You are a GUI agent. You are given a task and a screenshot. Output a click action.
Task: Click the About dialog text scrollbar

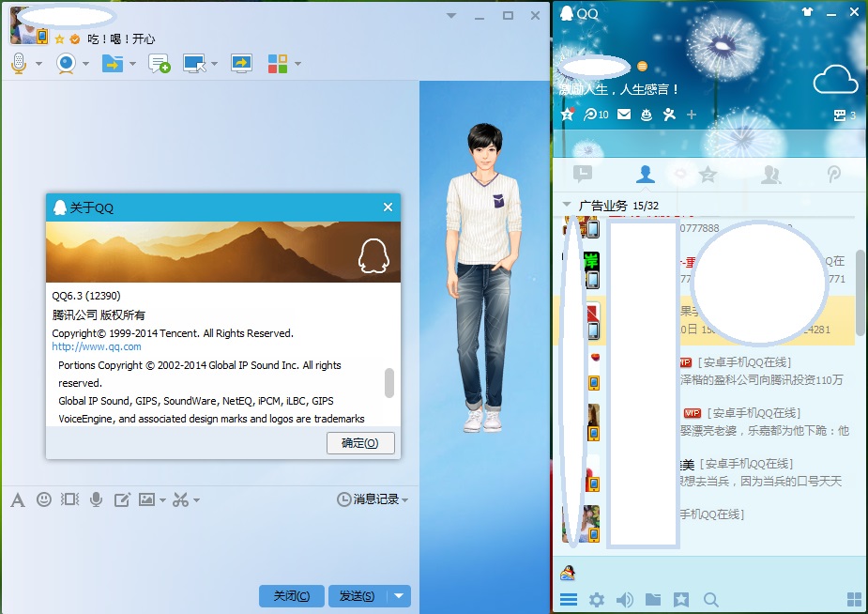pyautogui.click(x=389, y=382)
